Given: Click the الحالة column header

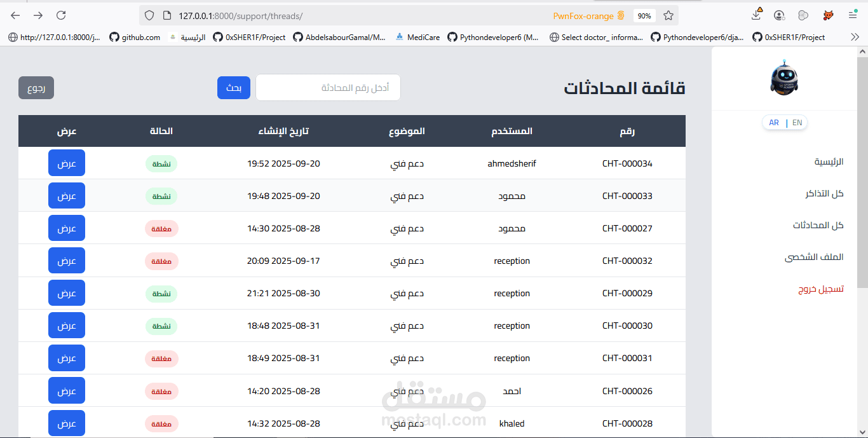Looking at the screenshot, I should click(x=161, y=131).
